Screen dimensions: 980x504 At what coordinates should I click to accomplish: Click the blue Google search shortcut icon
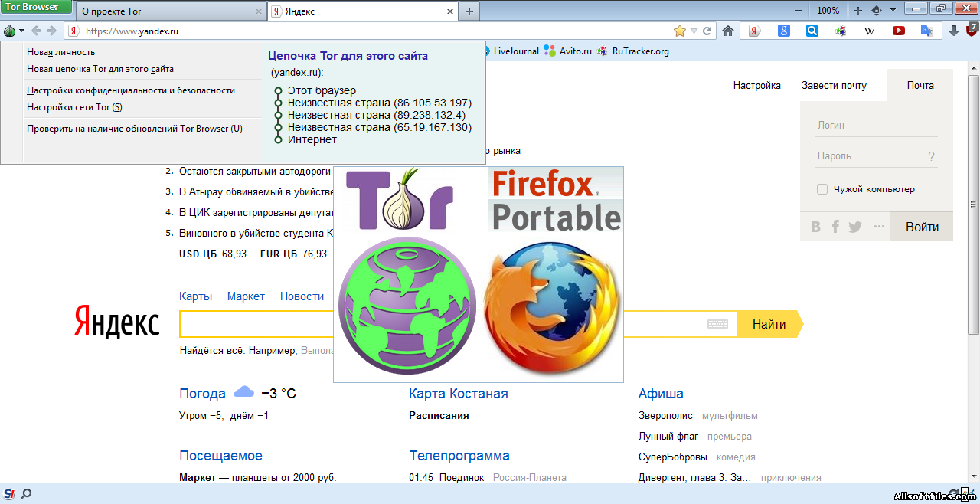(784, 31)
